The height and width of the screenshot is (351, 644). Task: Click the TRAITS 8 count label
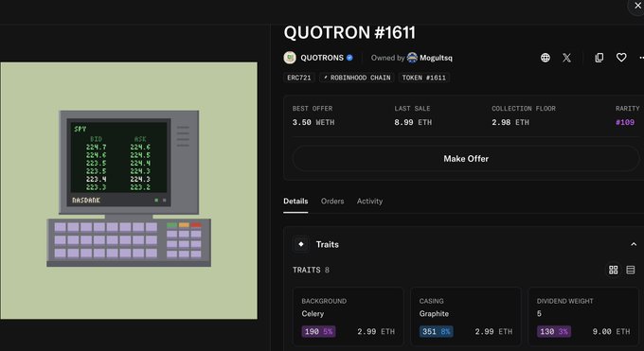pos(311,271)
